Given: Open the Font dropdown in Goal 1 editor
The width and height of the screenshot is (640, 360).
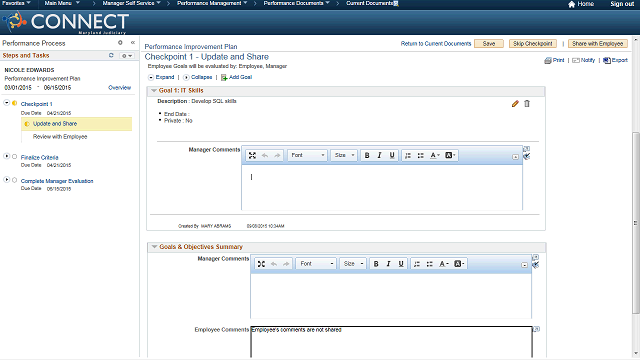Looking at the screenshot, I should click(307, 156).
